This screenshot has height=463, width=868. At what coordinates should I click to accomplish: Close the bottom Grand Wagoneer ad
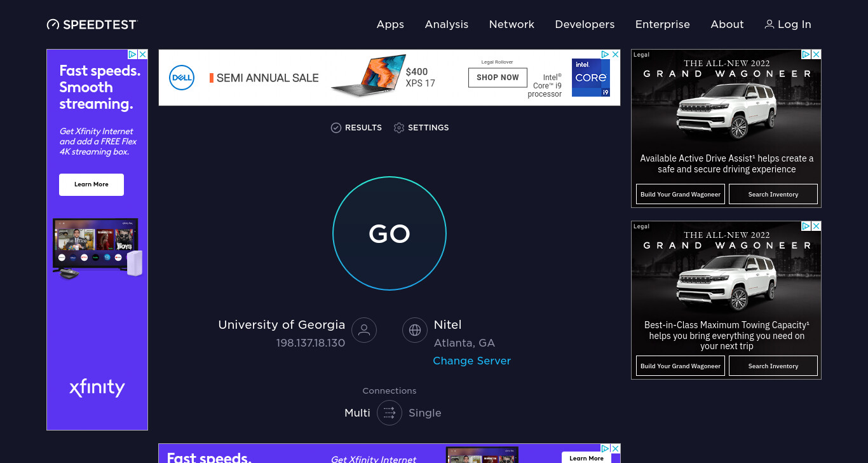pyautogui.click(x=817, y=226)
